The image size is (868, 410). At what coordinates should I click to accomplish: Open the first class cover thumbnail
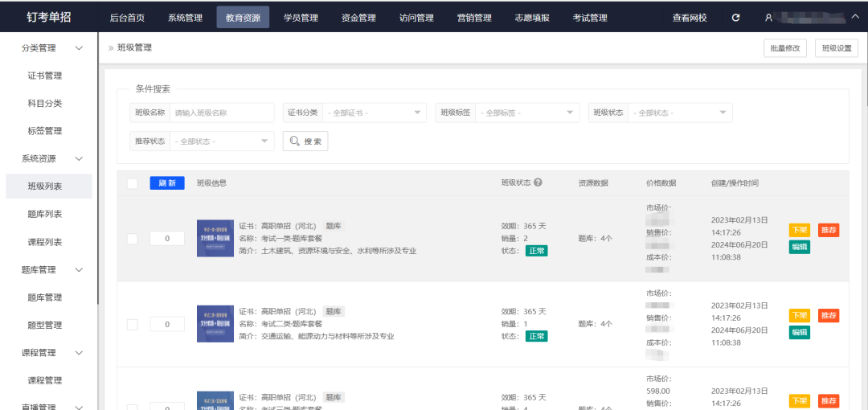tap(215, 238)
